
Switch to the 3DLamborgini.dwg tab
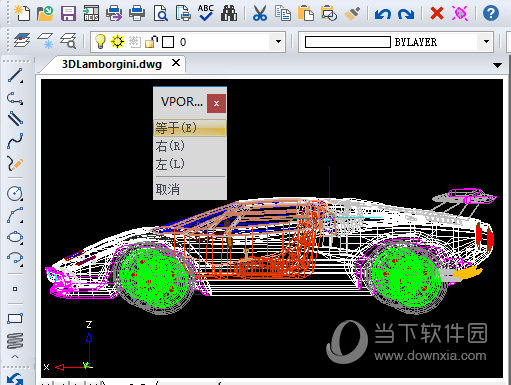pyautogui.click(x=112, y=64)
